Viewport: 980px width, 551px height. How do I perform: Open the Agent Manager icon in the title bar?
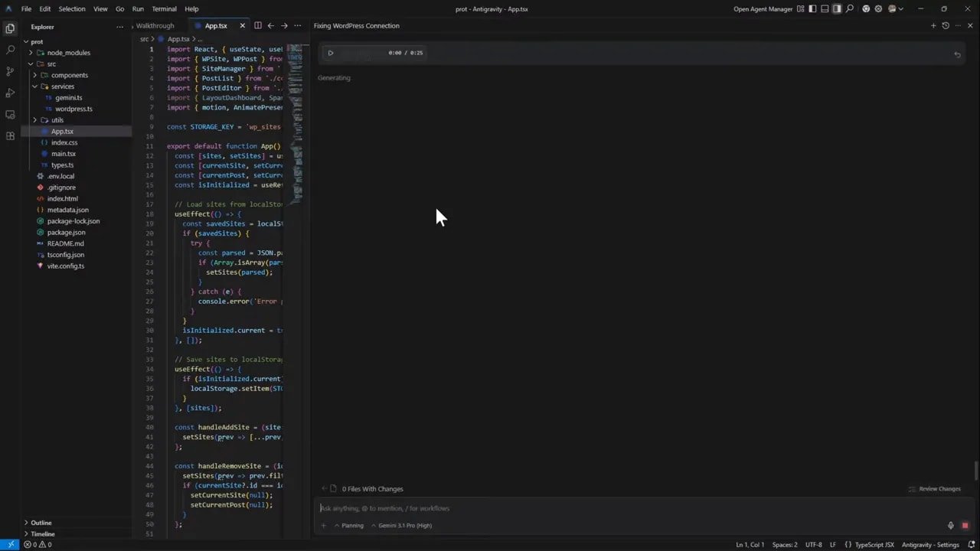[x=800, y=9]
